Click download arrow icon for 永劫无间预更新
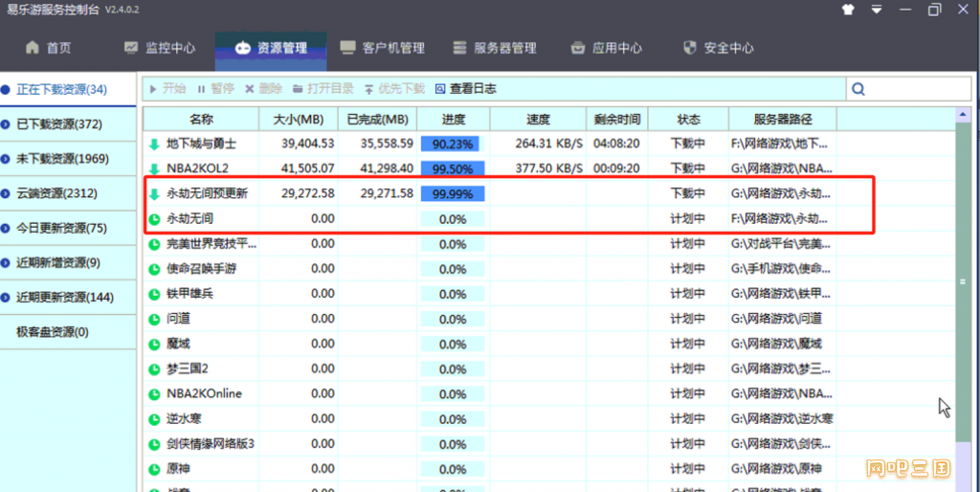 (154, 194)
